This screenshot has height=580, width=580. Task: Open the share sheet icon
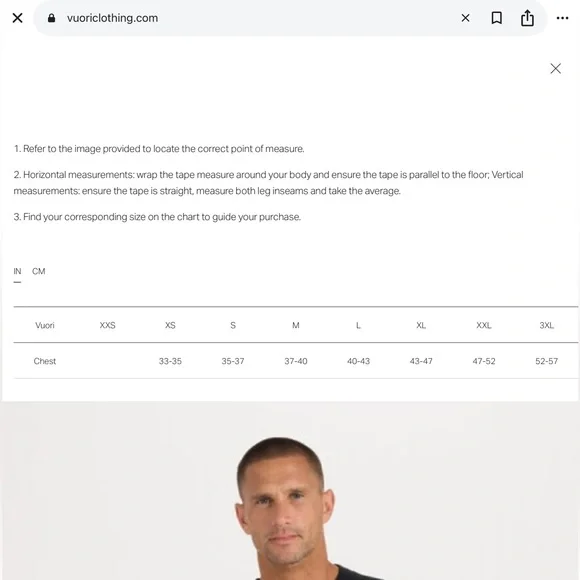click(x=527, y=18)
